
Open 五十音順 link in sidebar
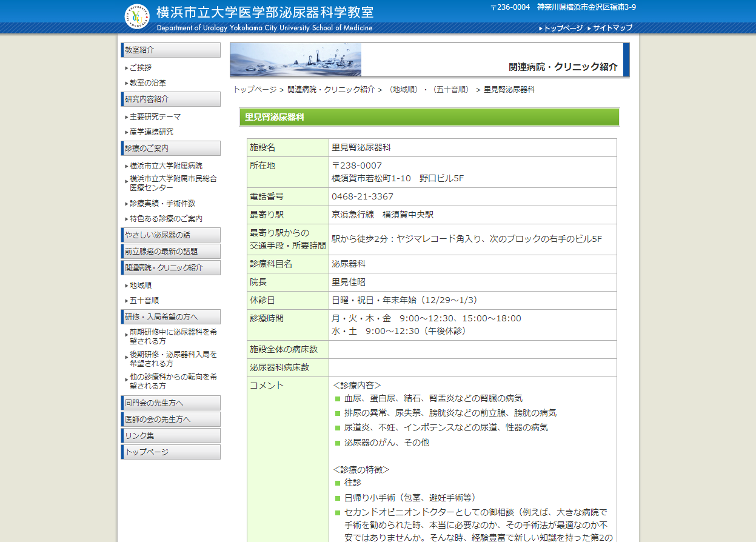pos(144,301)
